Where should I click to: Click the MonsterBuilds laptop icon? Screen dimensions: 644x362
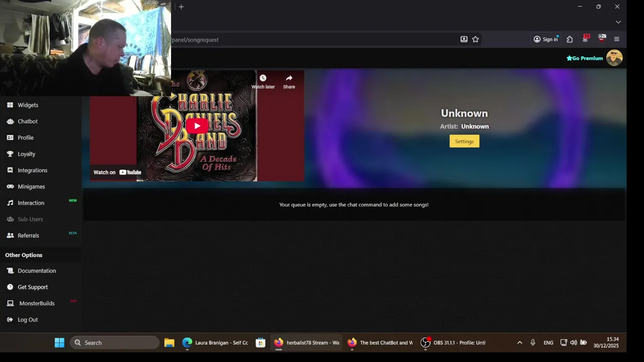[10, 303]
